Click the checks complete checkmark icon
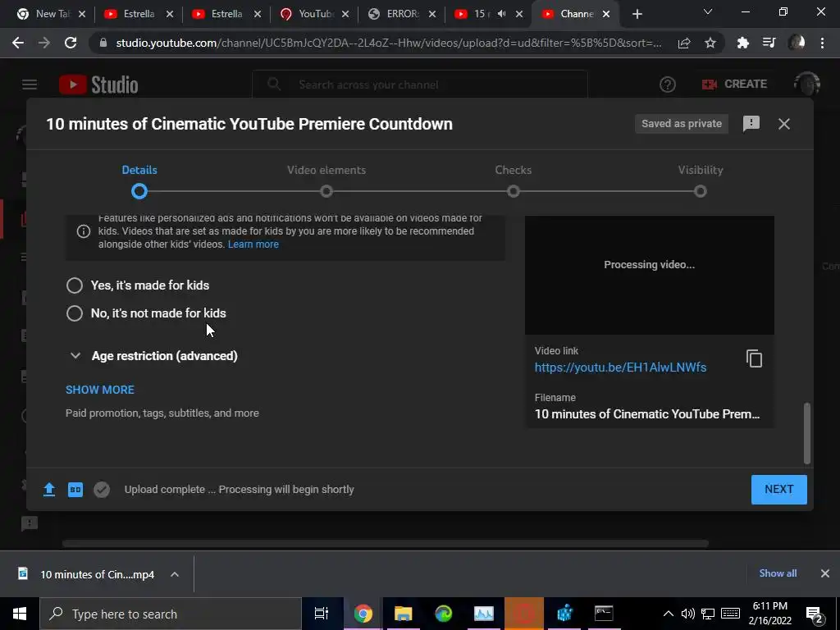 click(102, 490)
